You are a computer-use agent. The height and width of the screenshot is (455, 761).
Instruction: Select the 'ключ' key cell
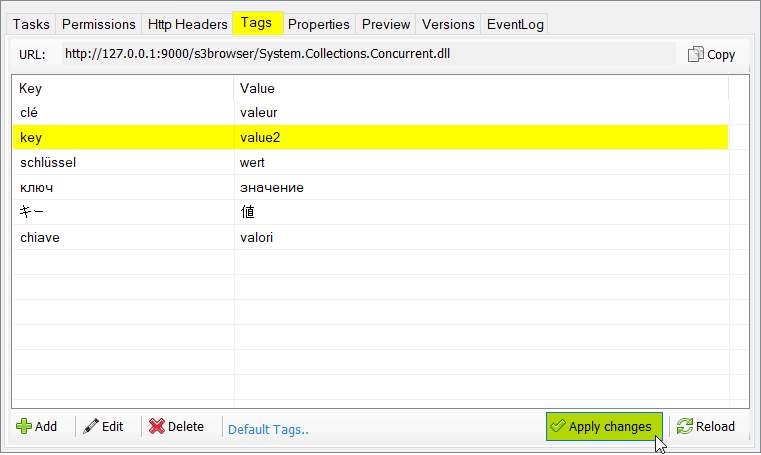click(123, 188)
